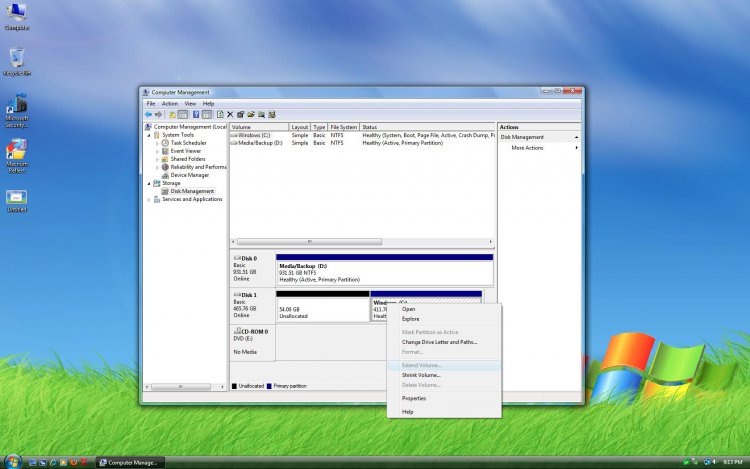Click the last toolbar icon after the magnifier

(x=272, y=115)
